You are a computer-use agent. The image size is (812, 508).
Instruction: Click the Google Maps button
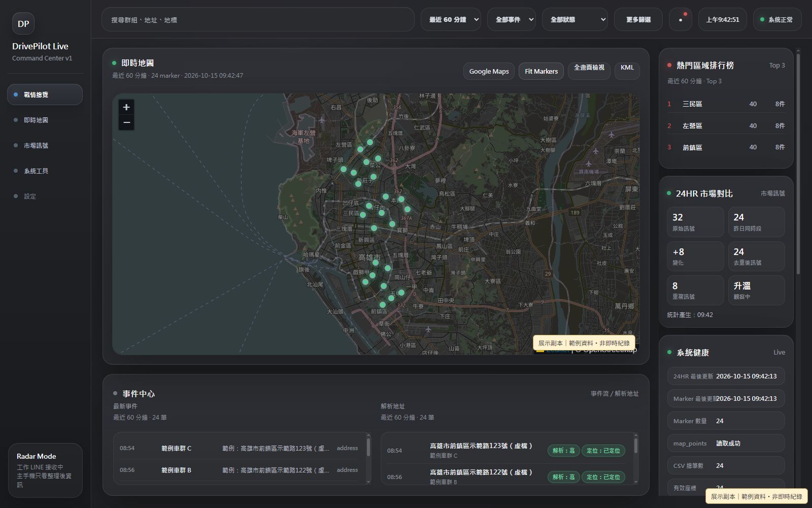(489, 71)
